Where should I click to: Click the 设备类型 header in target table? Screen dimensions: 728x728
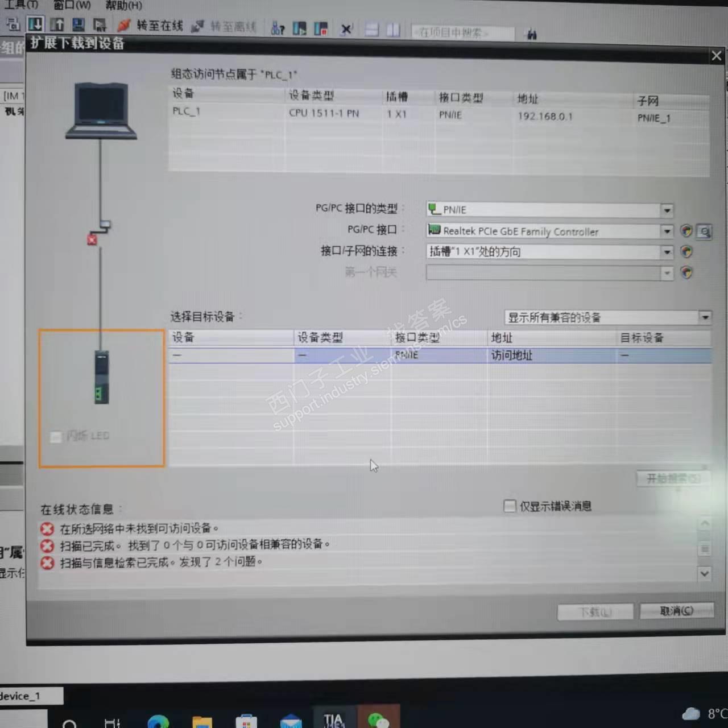pos(320,337)
